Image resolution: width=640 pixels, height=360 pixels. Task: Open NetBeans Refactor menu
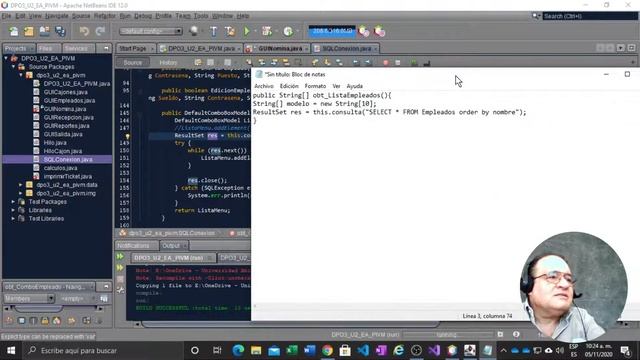(x=104, y=16)
